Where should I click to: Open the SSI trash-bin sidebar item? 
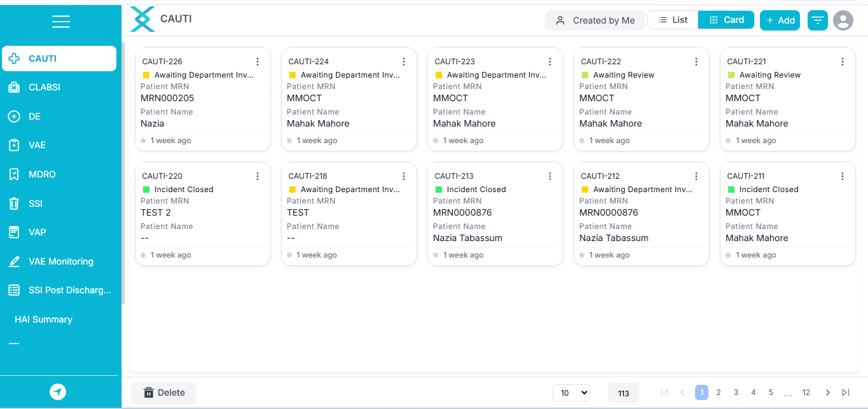14,204
